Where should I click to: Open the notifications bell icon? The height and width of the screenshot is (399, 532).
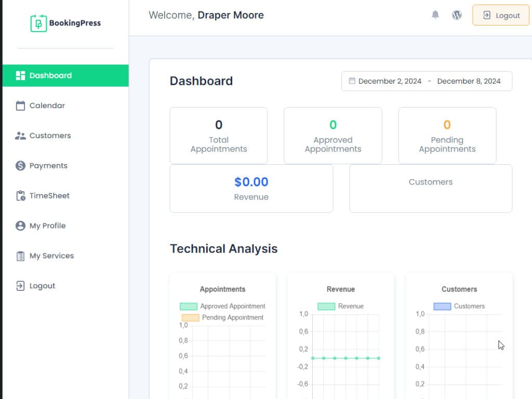click(x=435, y=15)
